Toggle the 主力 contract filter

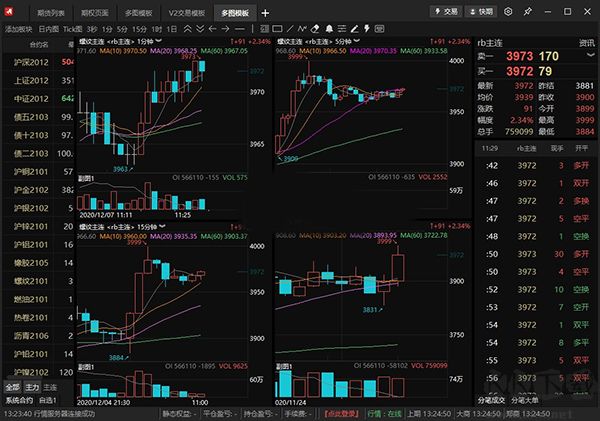click(32, 387)
